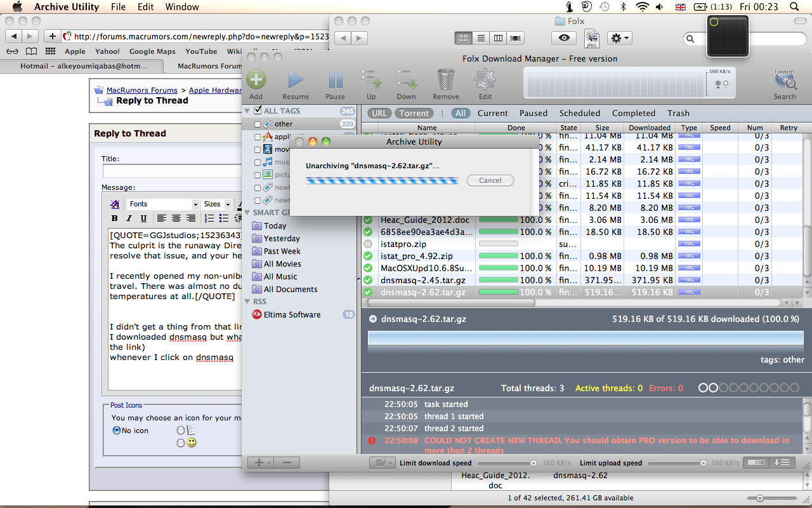This screenshot has height=508, width=812.
Task: Toggle the 'other' tag checkbox
Action: coord(258,124)
